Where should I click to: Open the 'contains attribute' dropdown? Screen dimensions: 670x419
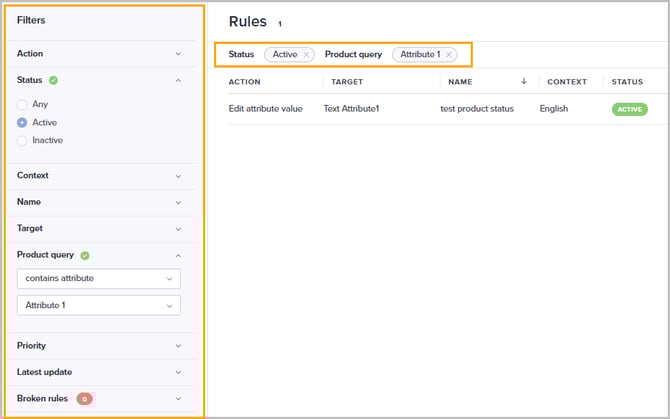(x=99, y=279)
